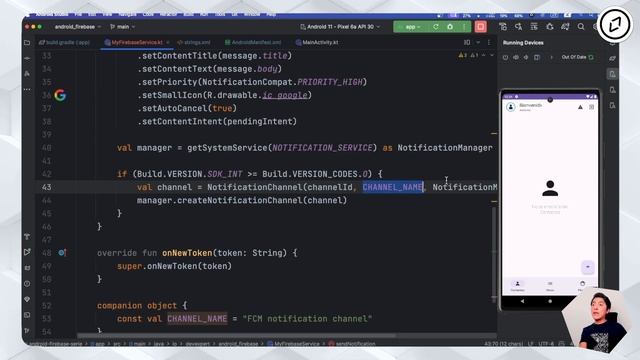
Task: Rerun the app with circular arrow icon
Action: pos(436,27)
